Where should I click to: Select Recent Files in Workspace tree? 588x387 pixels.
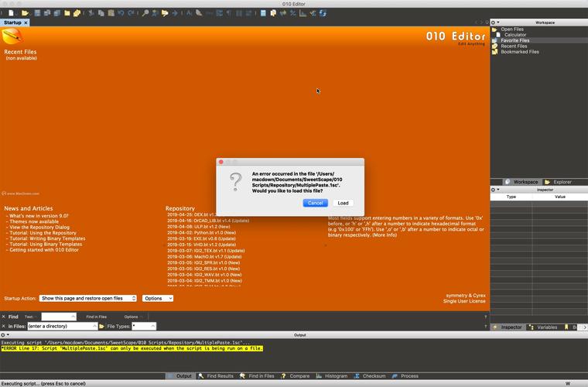pyautogui.click(x=514, y=46)
